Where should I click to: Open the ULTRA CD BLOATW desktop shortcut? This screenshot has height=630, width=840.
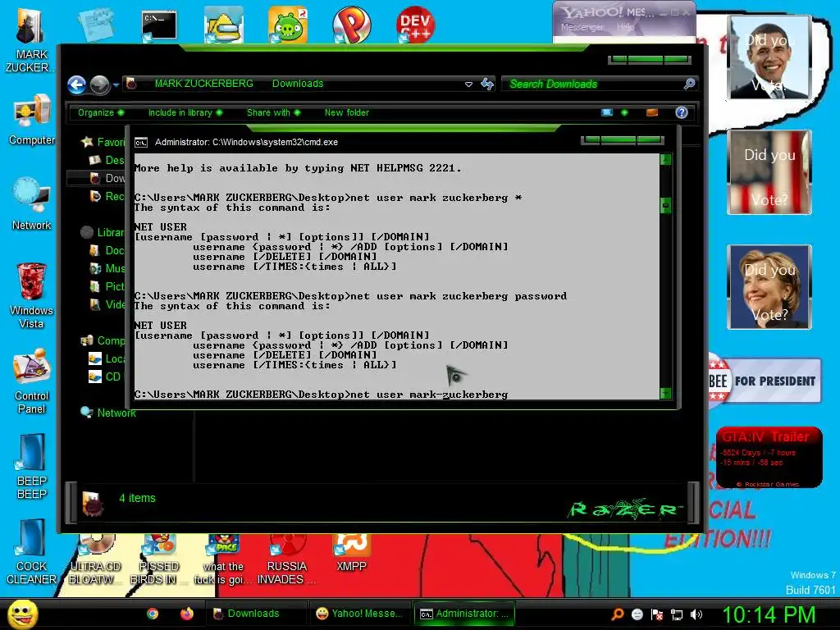pos(95,559)
